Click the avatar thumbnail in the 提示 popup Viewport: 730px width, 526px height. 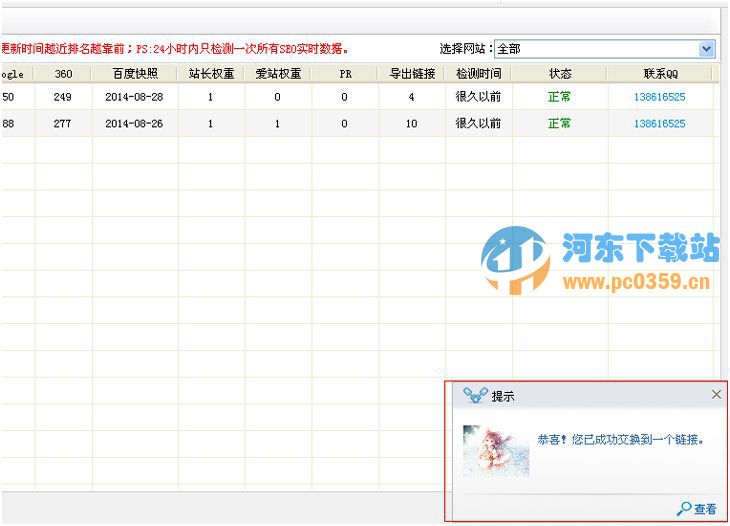[x=496, y=451]
